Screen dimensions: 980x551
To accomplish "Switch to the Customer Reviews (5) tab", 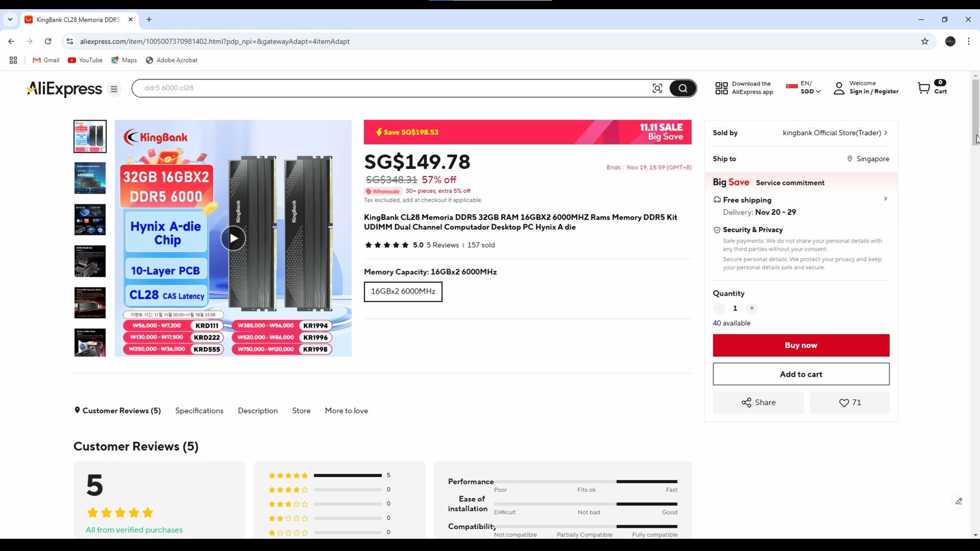I will [117, 411].
